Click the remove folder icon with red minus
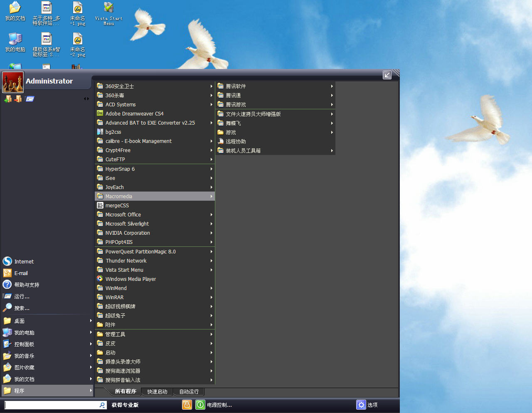The image size is (532, 413). pos(18,99)
